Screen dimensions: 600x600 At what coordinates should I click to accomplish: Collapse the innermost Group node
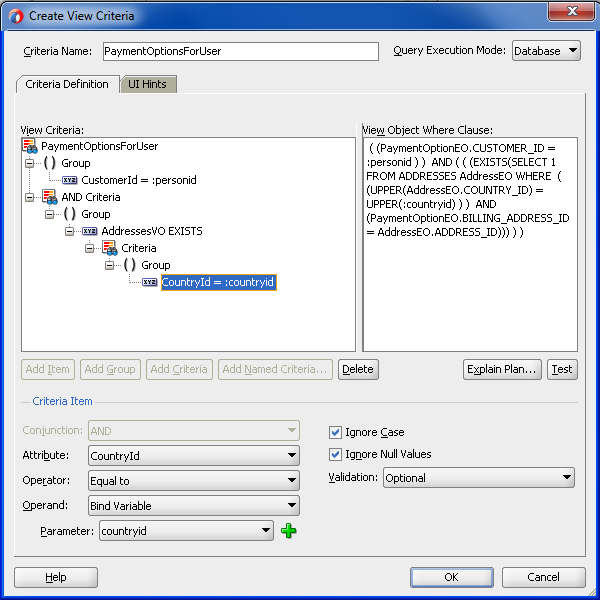[109, 265]
